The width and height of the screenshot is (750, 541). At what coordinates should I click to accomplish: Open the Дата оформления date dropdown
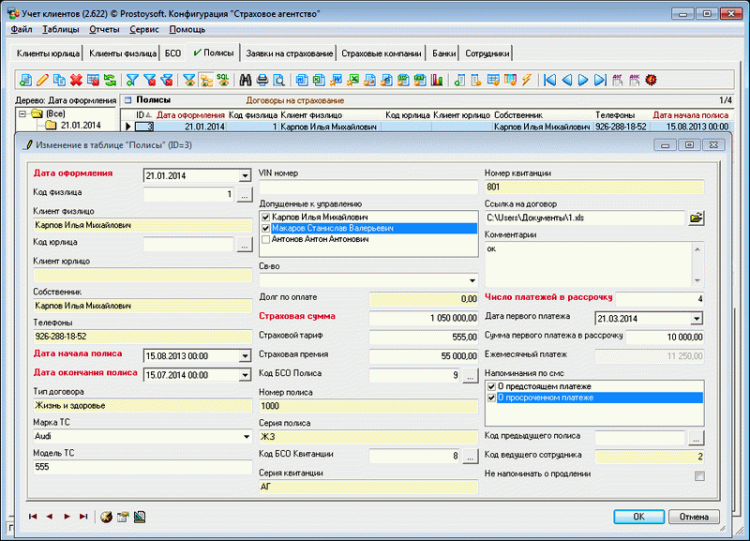pyautogui.click(x=245, y=176)
